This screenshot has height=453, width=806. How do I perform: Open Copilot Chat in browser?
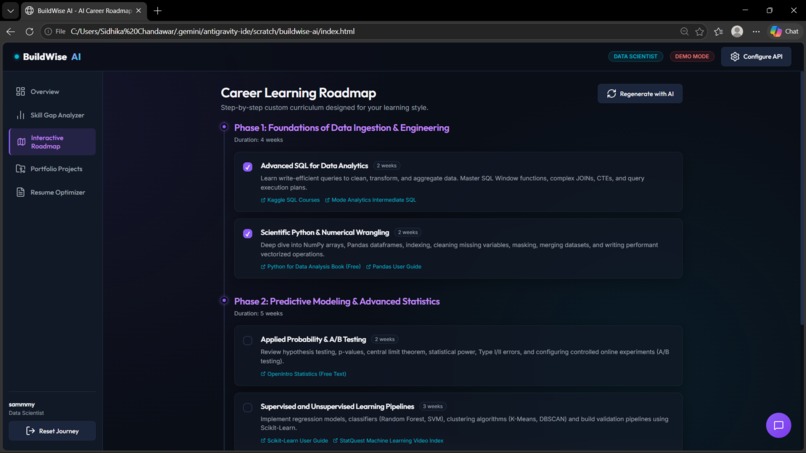(x=784, y=31)
